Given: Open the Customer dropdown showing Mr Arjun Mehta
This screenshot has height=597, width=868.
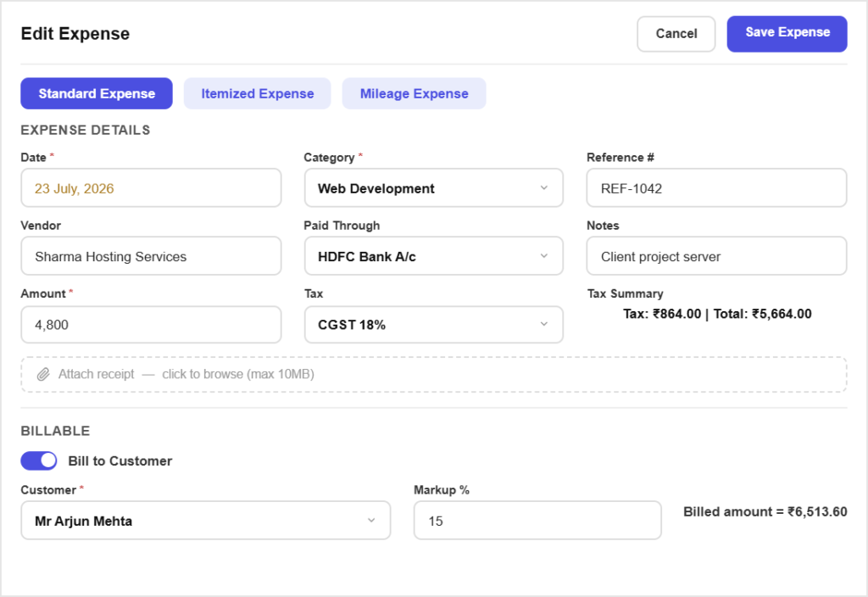Looking at the screenshot, I should tap(205, 521).
